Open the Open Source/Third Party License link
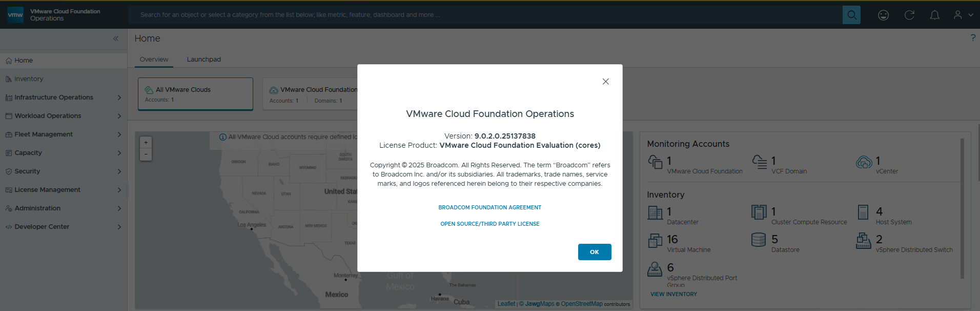 tap(489, 224)
